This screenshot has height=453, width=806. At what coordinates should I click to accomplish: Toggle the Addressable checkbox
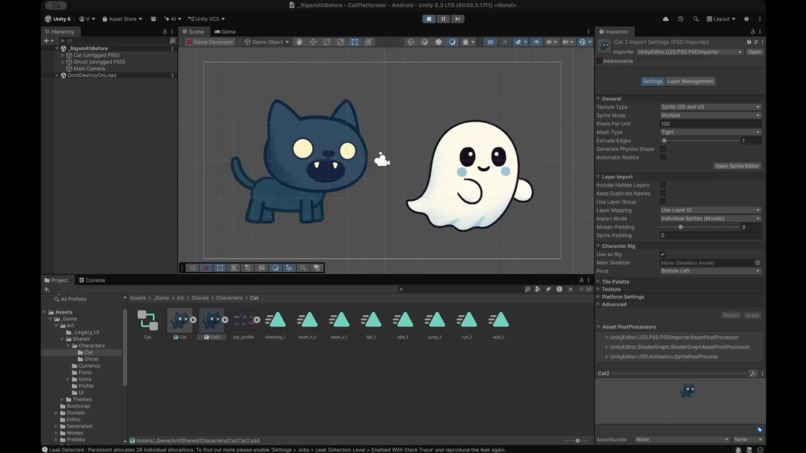click(599, 61)
